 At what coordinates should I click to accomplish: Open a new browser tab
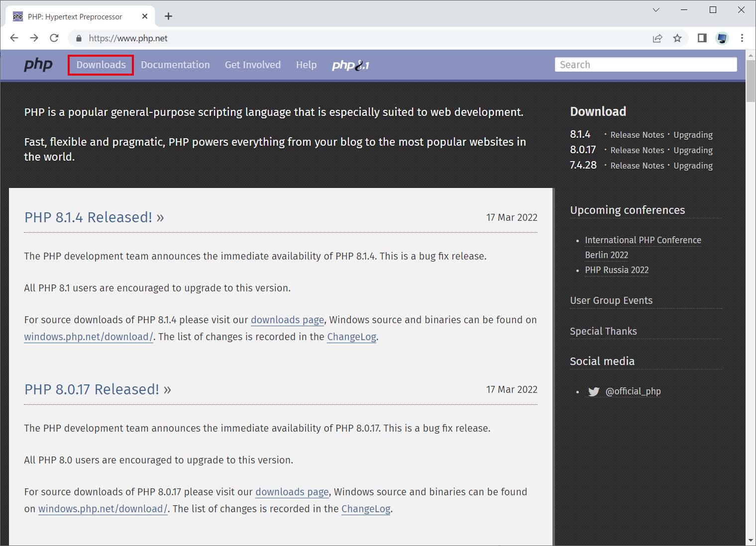(x=169, y=16)
